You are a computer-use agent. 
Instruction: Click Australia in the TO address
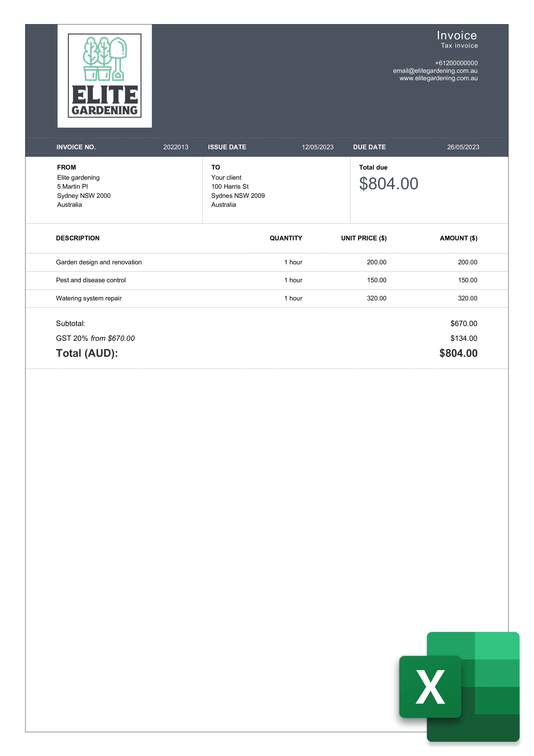(223, 205)
